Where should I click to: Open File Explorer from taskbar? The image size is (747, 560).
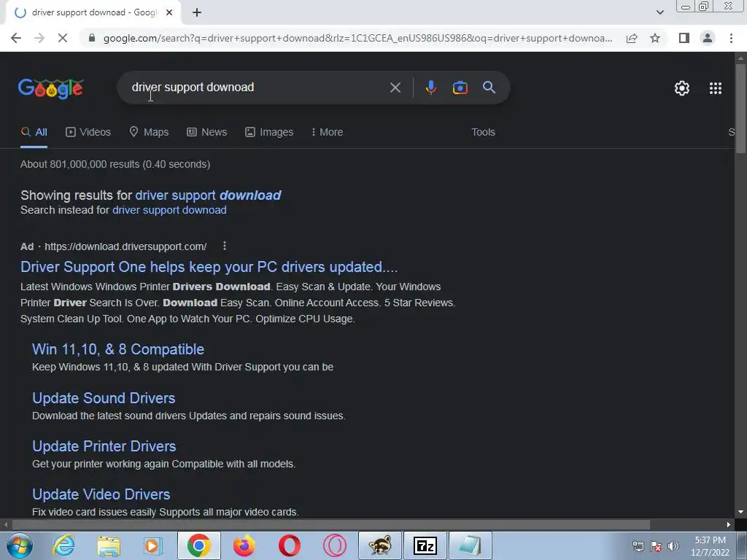pos(109,545)
